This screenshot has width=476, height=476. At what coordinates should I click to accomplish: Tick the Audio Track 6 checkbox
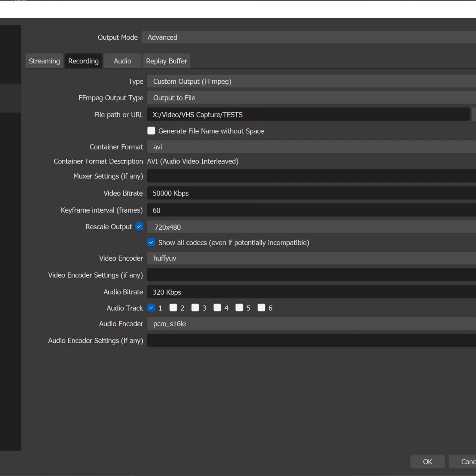point(261,308)
